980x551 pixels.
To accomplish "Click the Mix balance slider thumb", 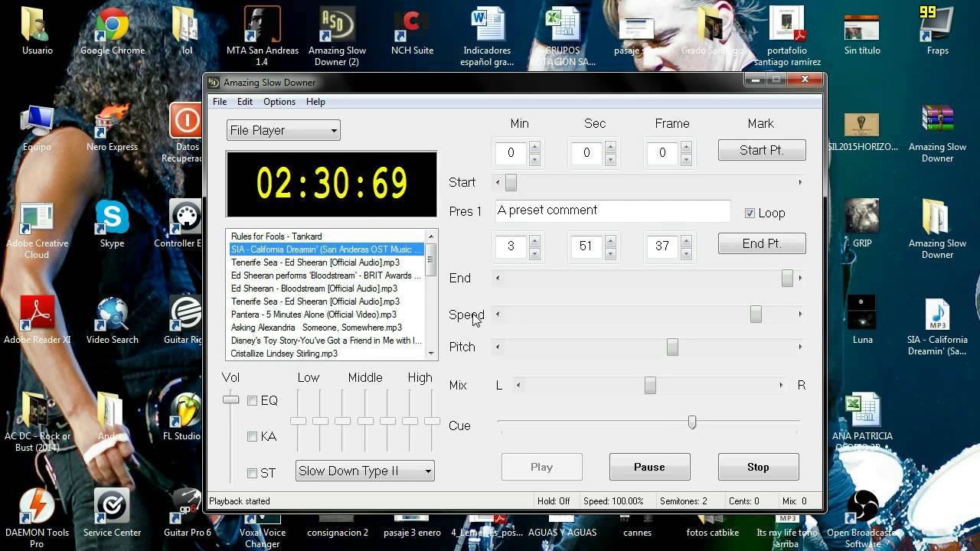I will 650,385.
